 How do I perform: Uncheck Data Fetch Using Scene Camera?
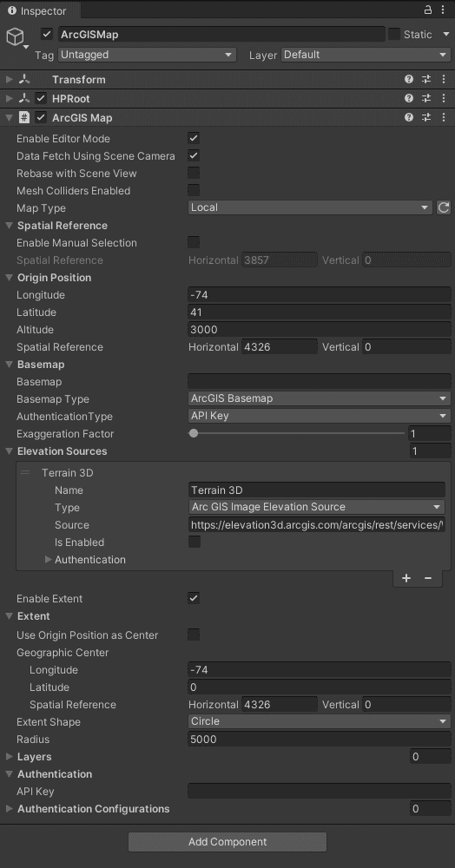click(194, 155)
